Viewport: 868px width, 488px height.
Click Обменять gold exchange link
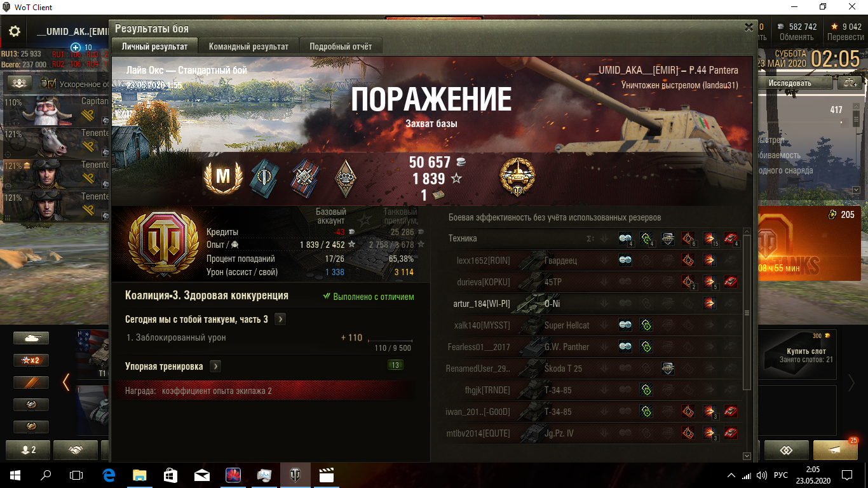point(796,37)
